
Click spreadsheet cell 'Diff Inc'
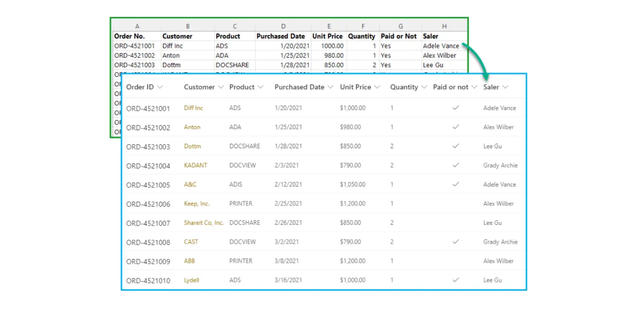point(188,46)
